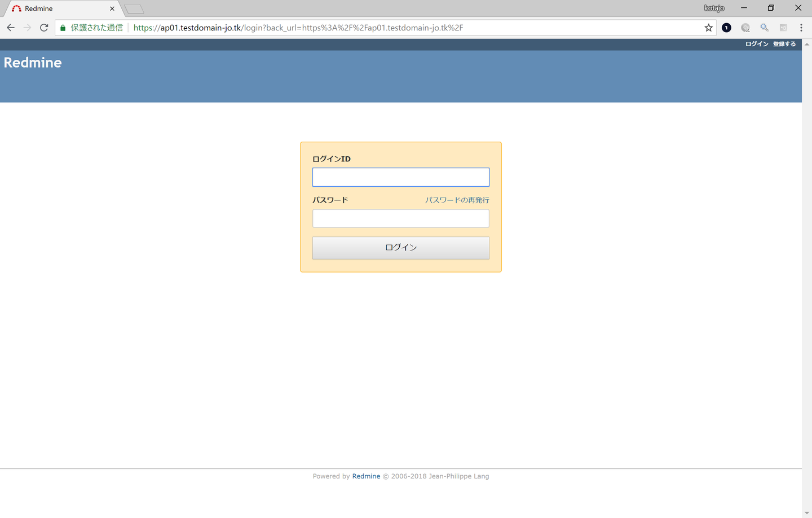Bookmark this page with the star icon
Screen dimensions: 812x518
pyautogui.click(x=709, y=28)
